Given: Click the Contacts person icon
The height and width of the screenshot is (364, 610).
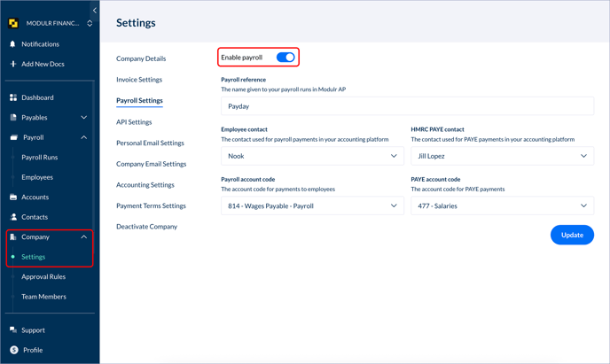Looking at the screenshot, I should (x=13, y=217).
